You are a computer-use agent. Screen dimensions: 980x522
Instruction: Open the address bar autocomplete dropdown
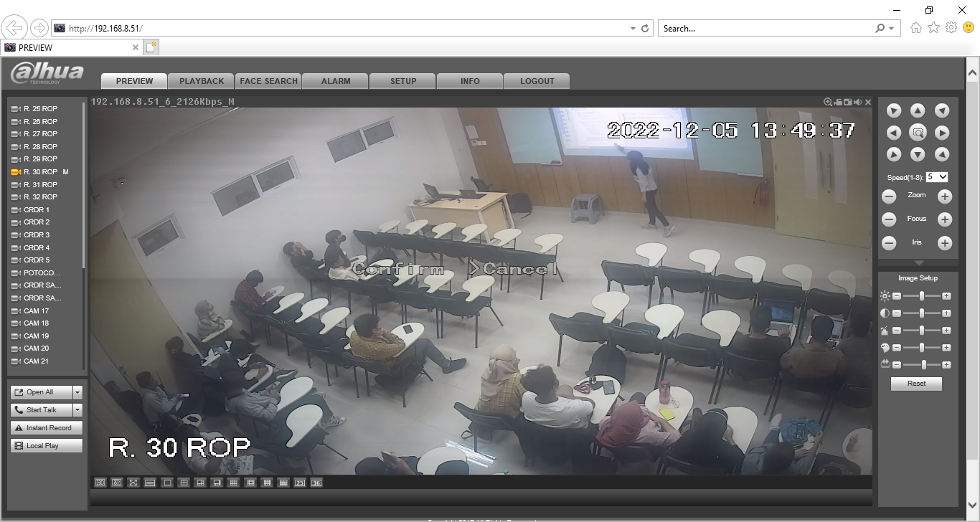633,29
